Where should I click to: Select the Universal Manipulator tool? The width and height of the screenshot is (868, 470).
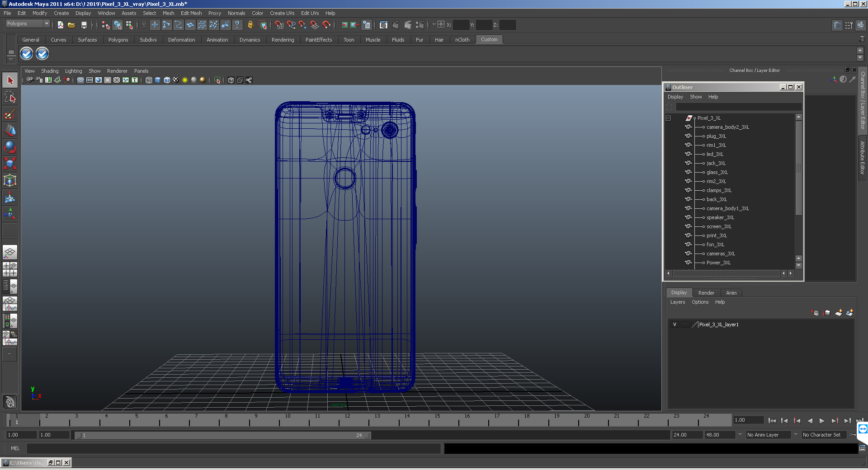click(x=10, y=180)
